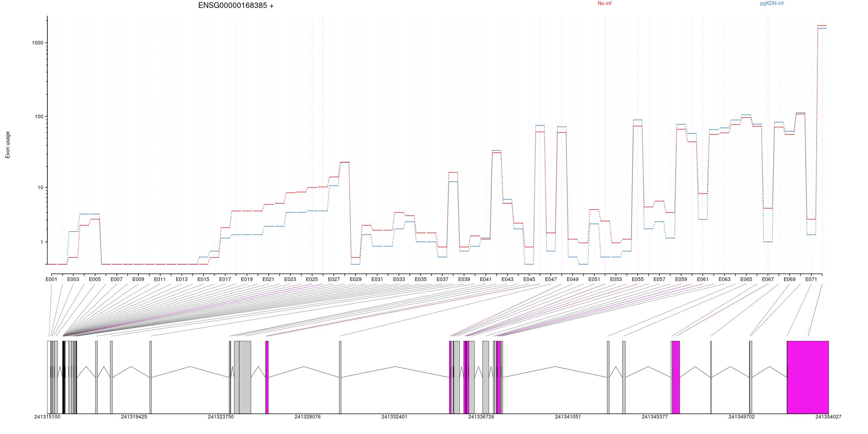Image resolution: width=868 pixels, height=434 pixels.
Task: Click the large magenta exon block at far right
Action: [x=808, y=377]
